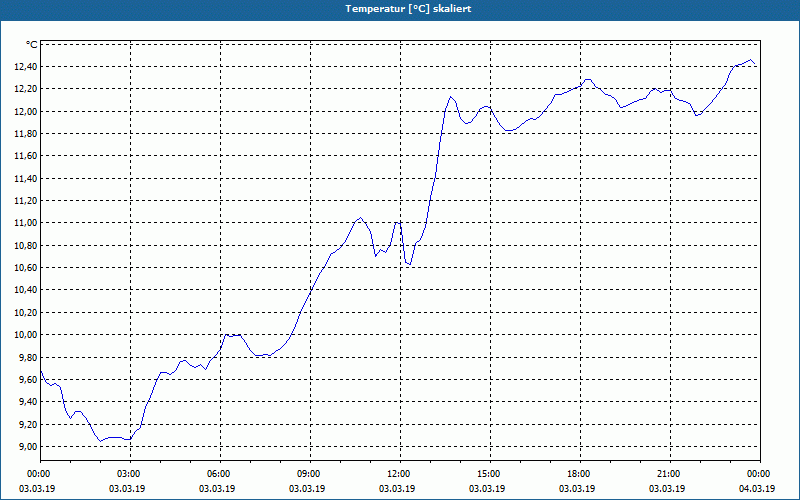Click on the 11,20 axis value
The image size is (800, 500).
coord(26,201)
